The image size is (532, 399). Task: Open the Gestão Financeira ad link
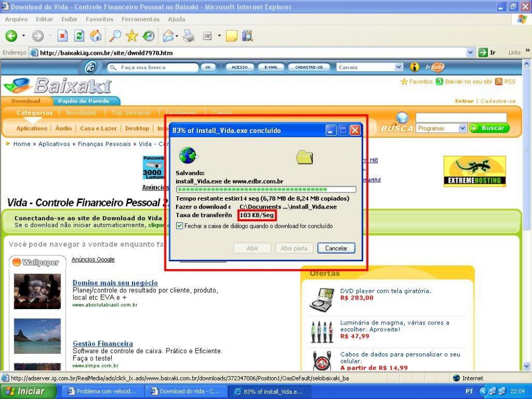point(103,343)
